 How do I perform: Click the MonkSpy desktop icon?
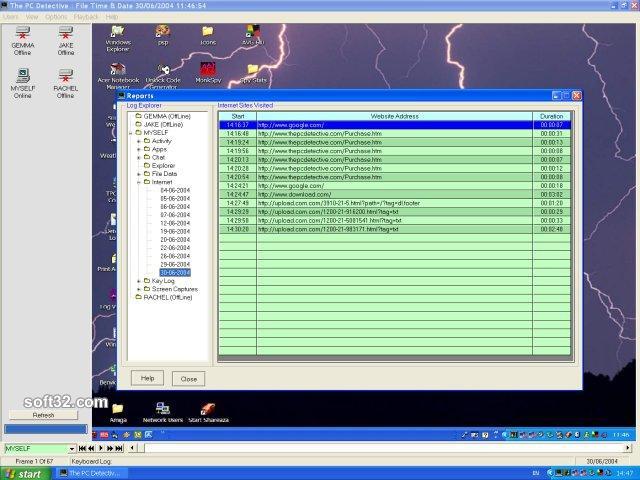pos(208,73)
